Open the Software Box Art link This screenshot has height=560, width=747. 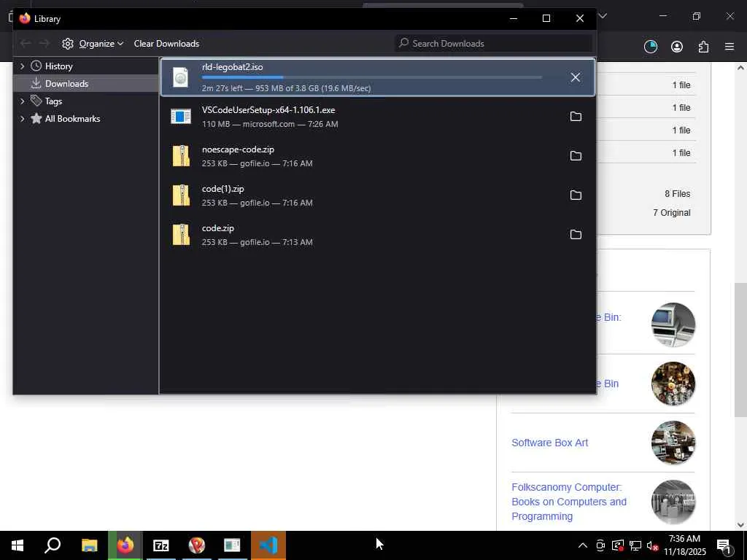tap(549, 443)
